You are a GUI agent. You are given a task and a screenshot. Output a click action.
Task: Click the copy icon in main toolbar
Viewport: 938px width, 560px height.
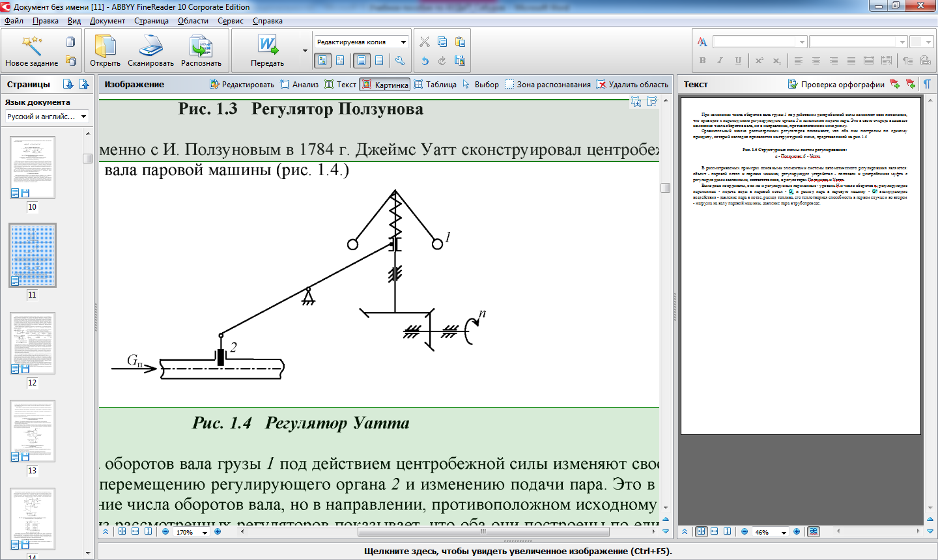click(x=442, y=42)
